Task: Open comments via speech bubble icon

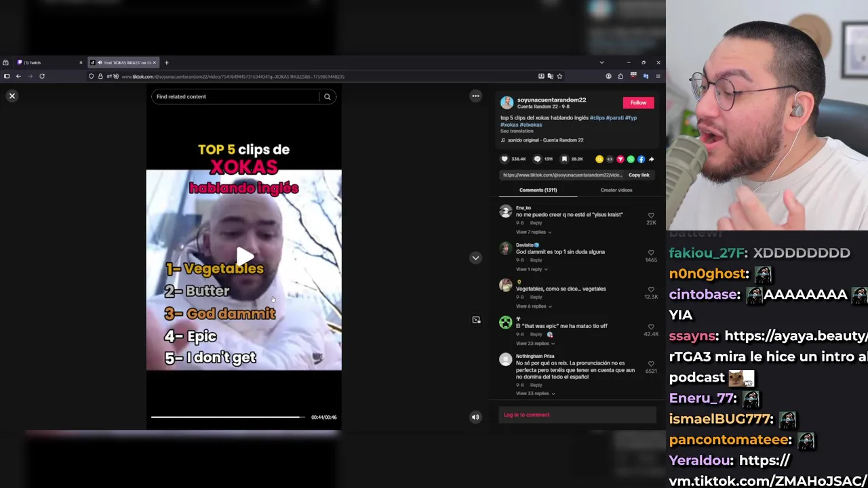Action: pyautogui.click(x=537, y=159)
